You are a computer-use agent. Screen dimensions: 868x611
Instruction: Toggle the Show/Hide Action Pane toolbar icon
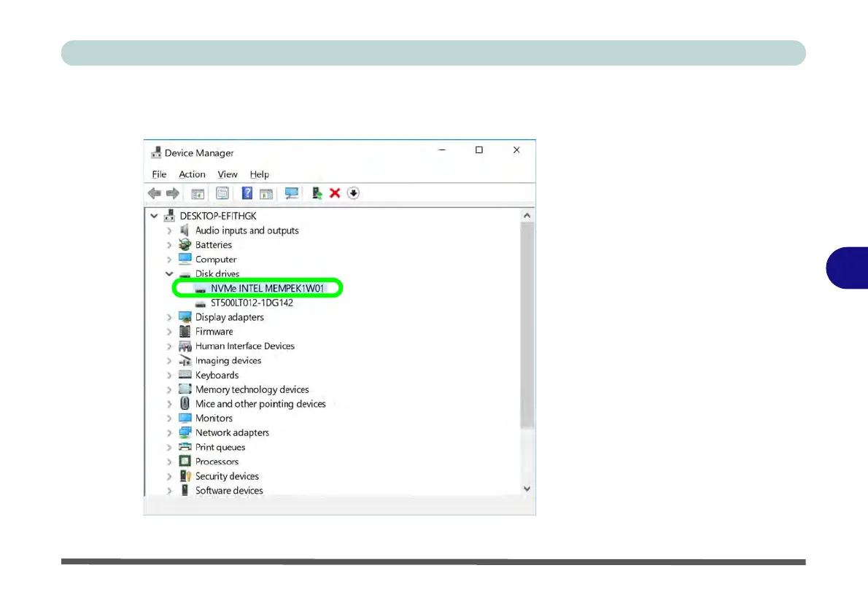click(x=266, y=194)
